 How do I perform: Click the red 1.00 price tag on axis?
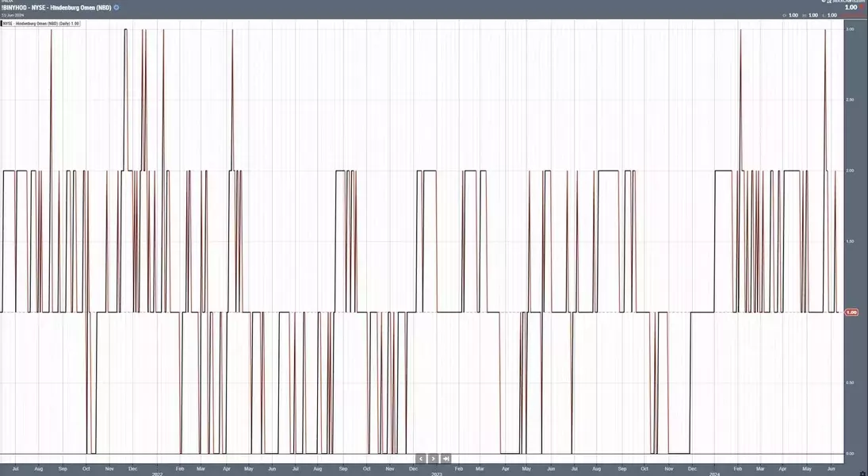coord(851,313)
